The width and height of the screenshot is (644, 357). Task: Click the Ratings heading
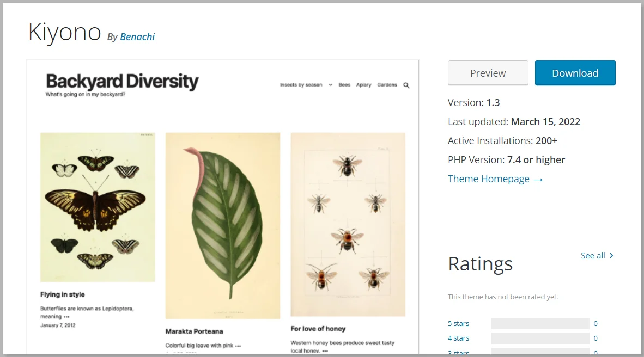[480, 264]
